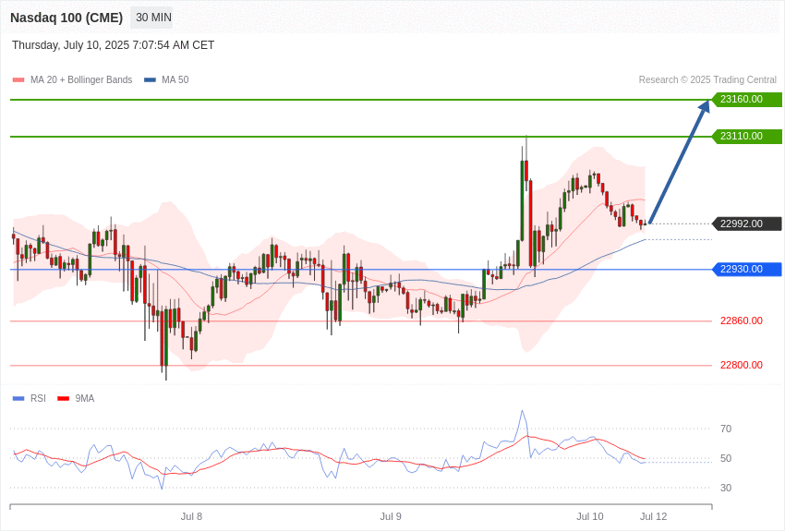The height and width of the screenshot is (532, 785).
Task: Click the MA 20 + Bollinger Bands legend label
Action: [x=81, y=80]
